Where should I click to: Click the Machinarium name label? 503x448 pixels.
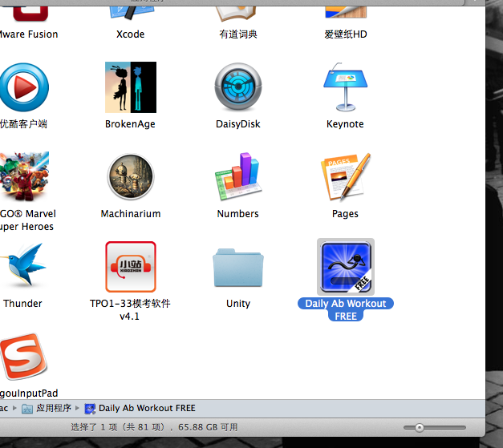(131, 214)
